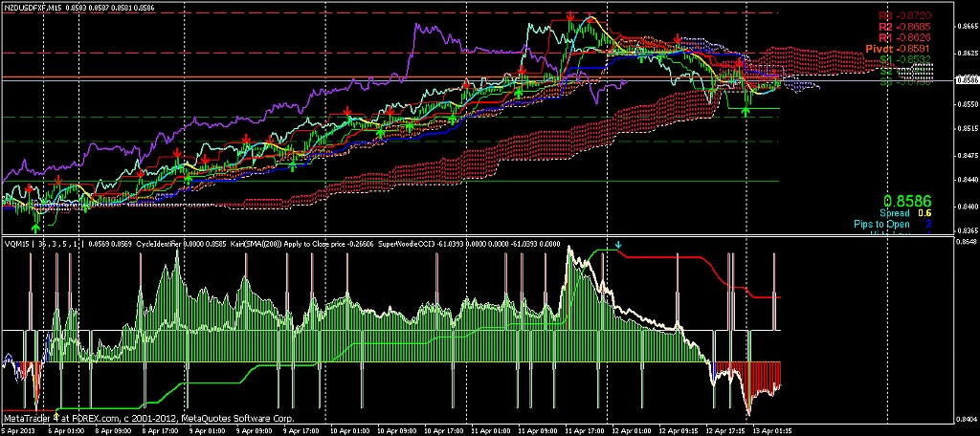980x436 pixels.
Task: Click the cyan down arrow in the indicator window
Action: pos(618,246)
